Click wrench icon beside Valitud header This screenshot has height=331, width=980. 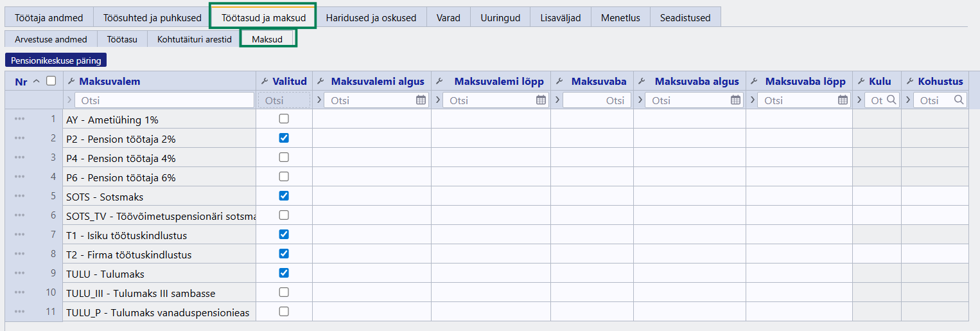click(x=264, y=81)
